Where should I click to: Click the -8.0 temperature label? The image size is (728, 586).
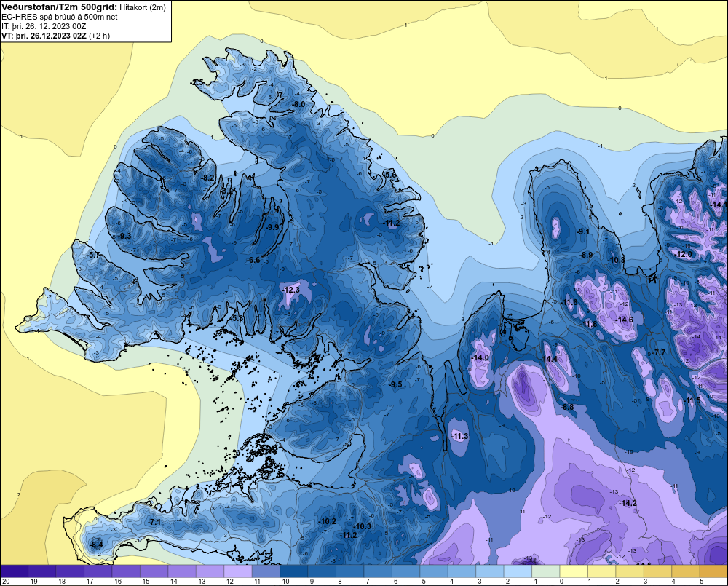[298, 104]
